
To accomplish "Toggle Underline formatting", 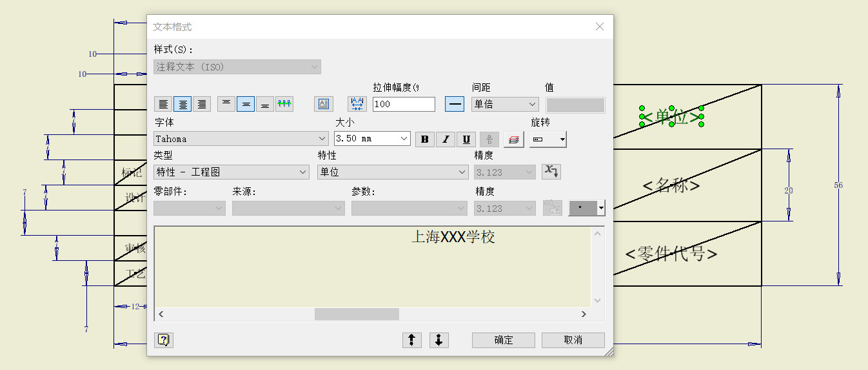I will click(466, 139).
